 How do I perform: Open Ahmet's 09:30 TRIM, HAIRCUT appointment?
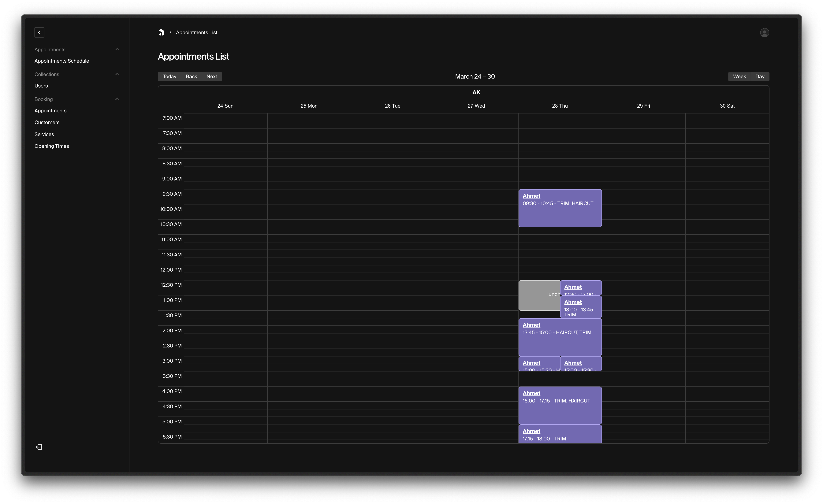click(x=560, y=208)
